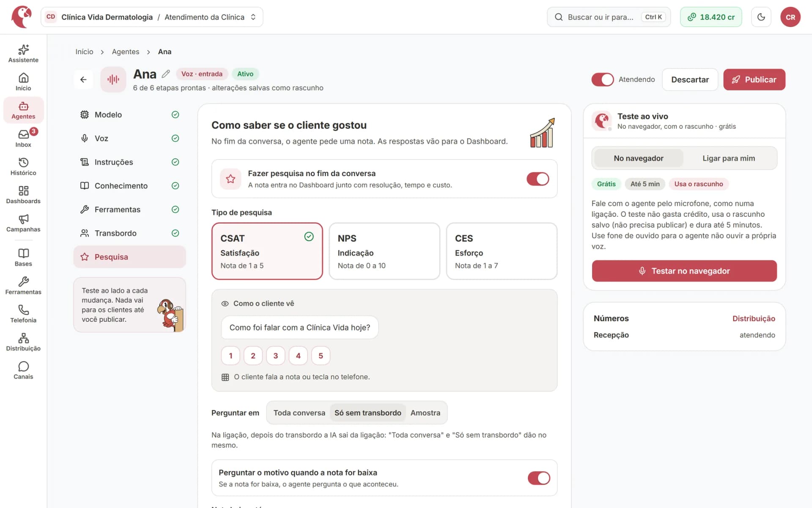
Task: Open the Assistente sidebar item
Action: 23,54
